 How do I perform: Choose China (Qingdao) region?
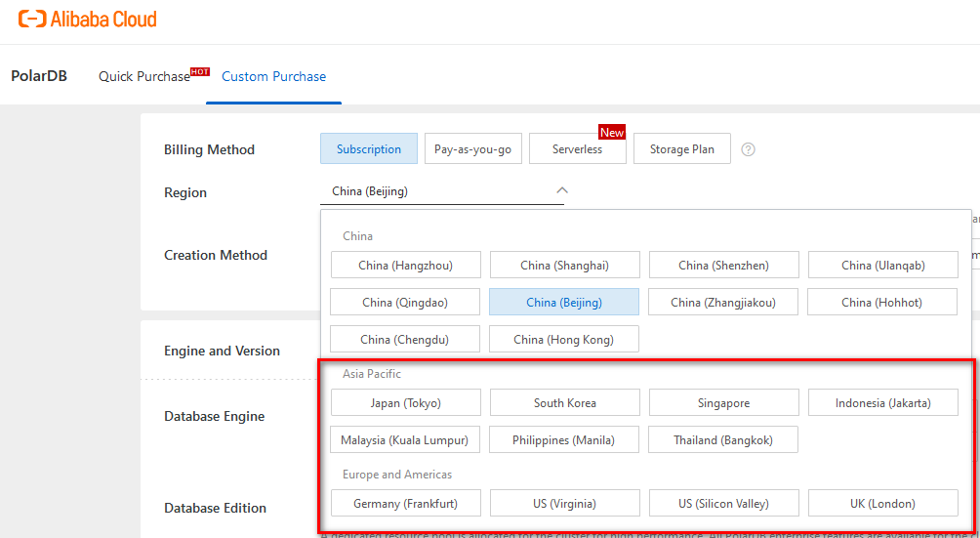pyautogui.click(x=405, y=303)
